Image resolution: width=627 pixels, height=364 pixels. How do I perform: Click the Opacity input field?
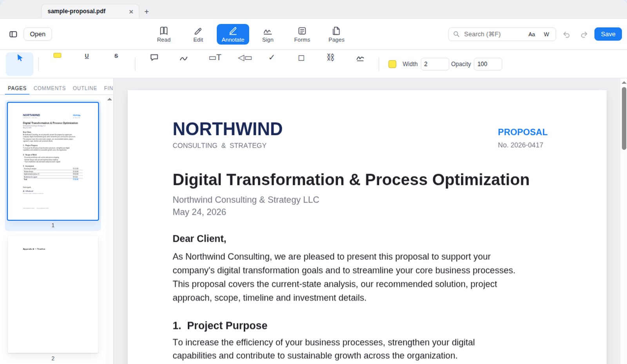click(x=488, y=64)
